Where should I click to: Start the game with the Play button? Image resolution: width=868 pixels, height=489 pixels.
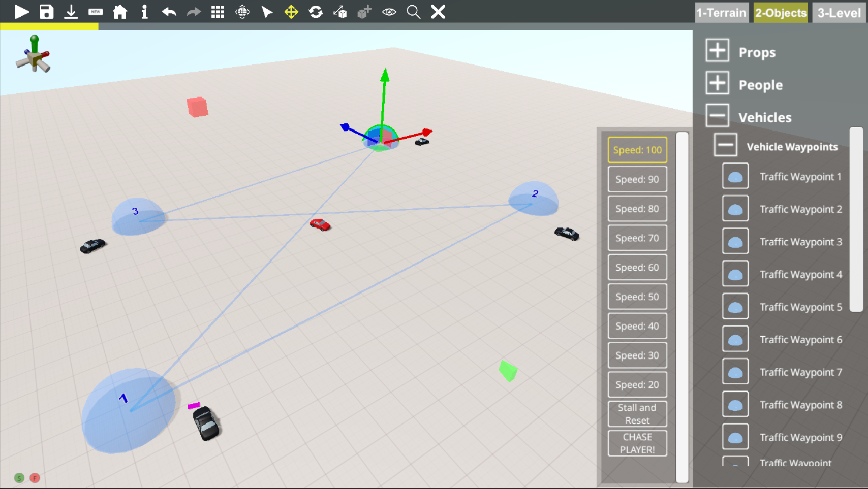[21, 12]
